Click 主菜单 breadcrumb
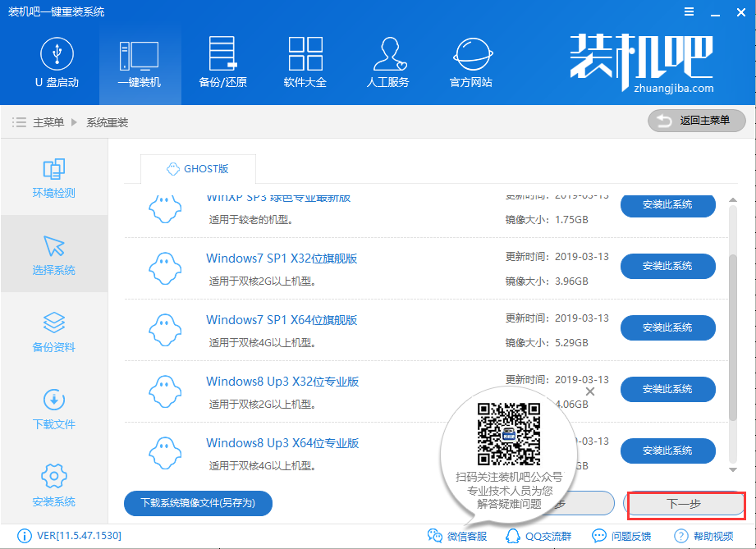756x549 pixels. [x=48, y=122]
